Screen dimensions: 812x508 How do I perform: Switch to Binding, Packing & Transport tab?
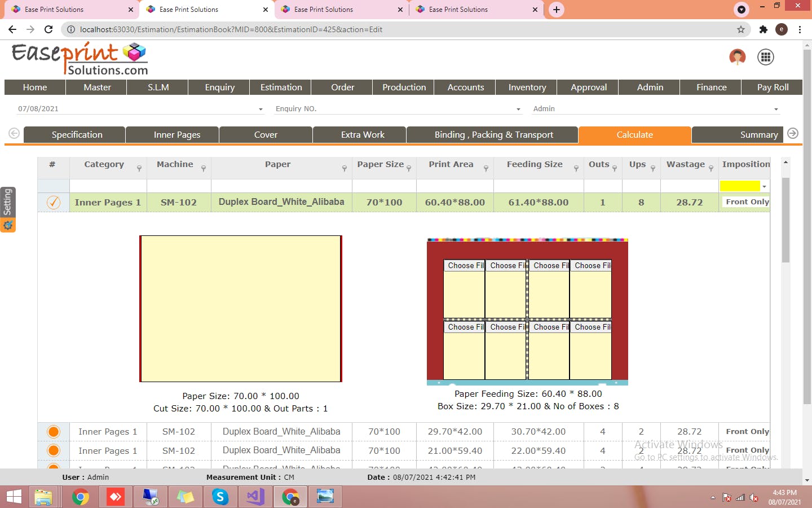pyautogui.click(x=493, y=135)
